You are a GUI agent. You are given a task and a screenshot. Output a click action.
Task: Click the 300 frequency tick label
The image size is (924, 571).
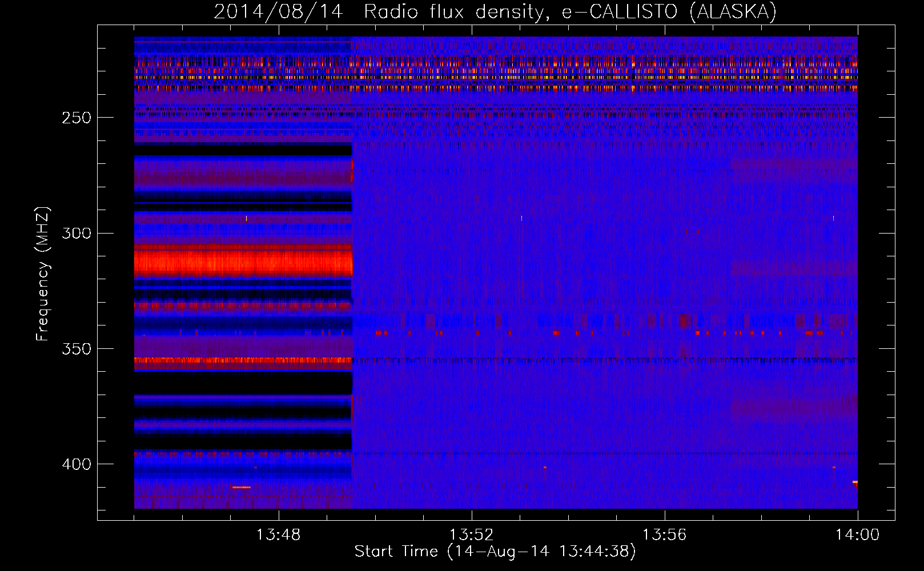[77, 233]
